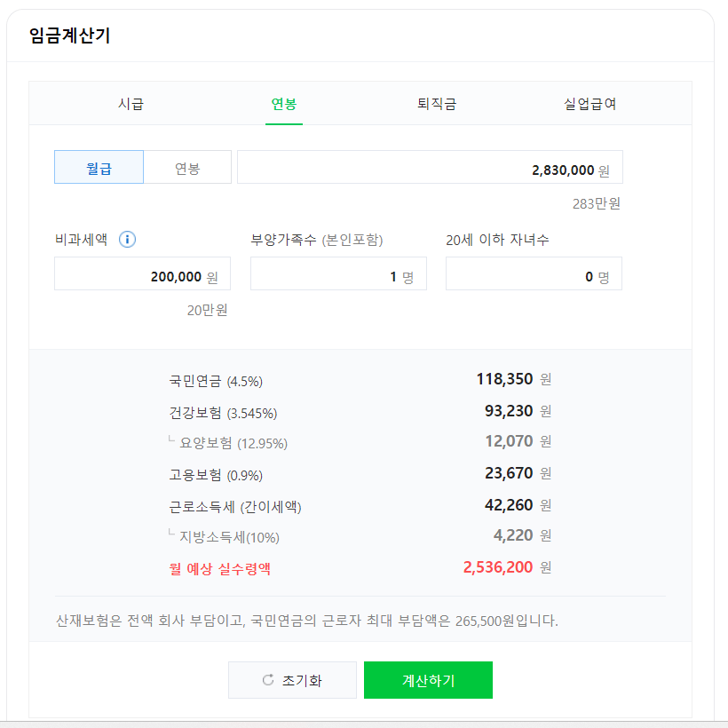Click the 계산하기 button
The image size is (728, 728).
click(428, 680)
